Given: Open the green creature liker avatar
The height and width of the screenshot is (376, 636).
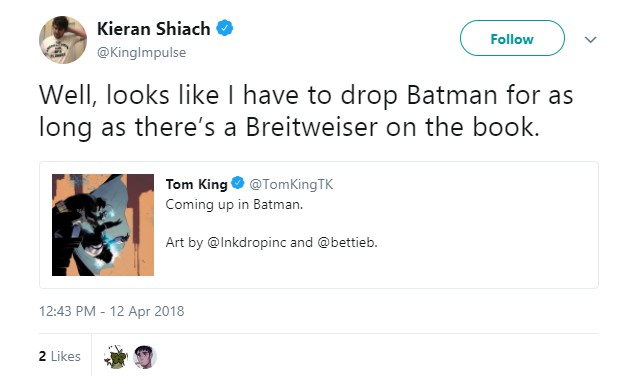Looking at the screenshot, I should [116, 357].
